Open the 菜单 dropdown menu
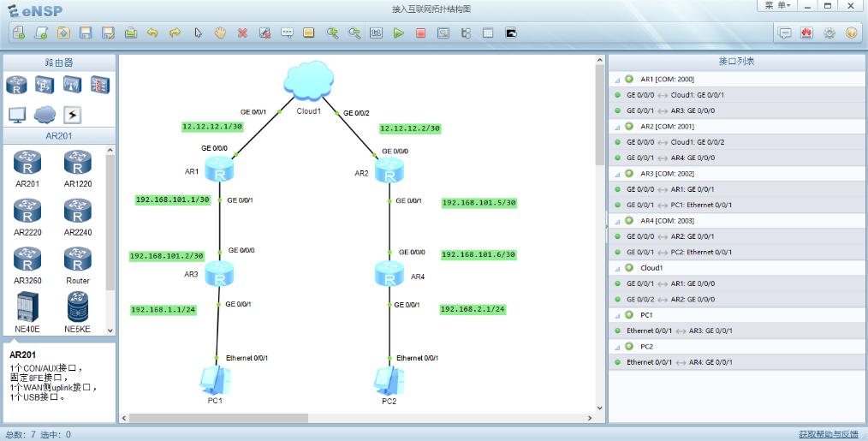 click(777, 5)
